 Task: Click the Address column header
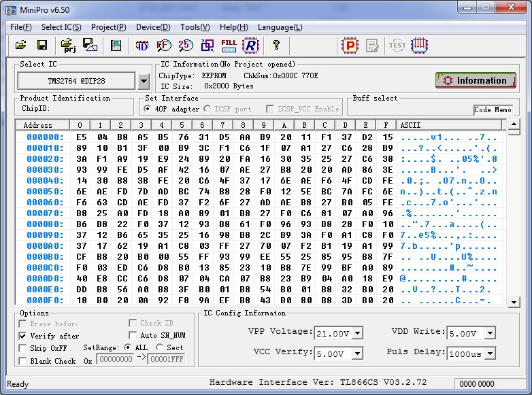(x=42, y=125)
